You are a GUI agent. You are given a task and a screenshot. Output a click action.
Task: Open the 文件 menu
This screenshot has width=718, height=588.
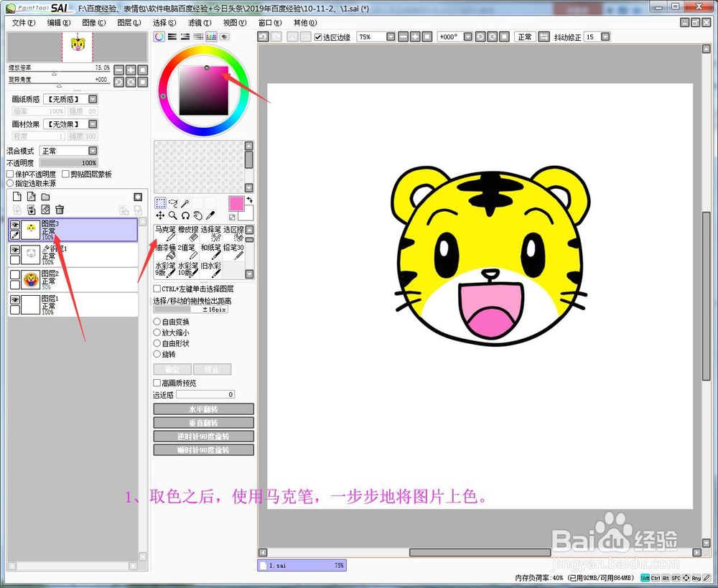coord(24,22)
